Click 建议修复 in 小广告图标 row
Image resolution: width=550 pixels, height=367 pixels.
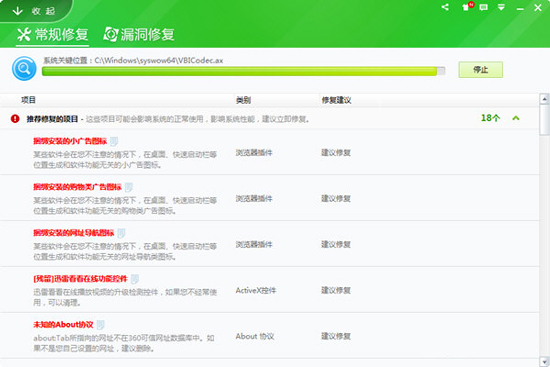(336, 153)
